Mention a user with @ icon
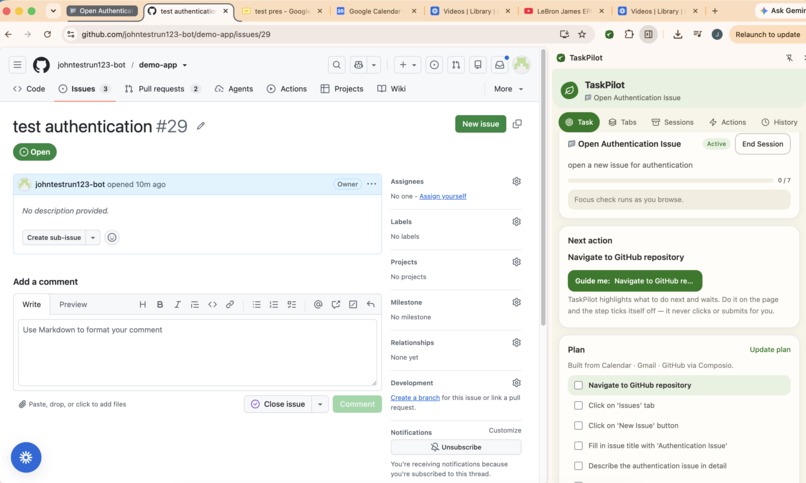 [x=318, y=304]
